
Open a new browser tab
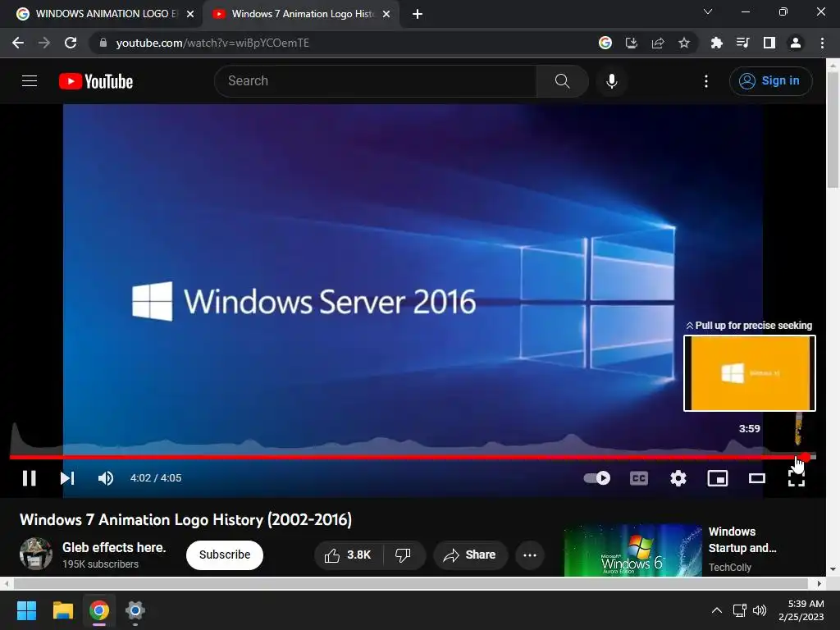pyautogui.click(x=418, y=14)
